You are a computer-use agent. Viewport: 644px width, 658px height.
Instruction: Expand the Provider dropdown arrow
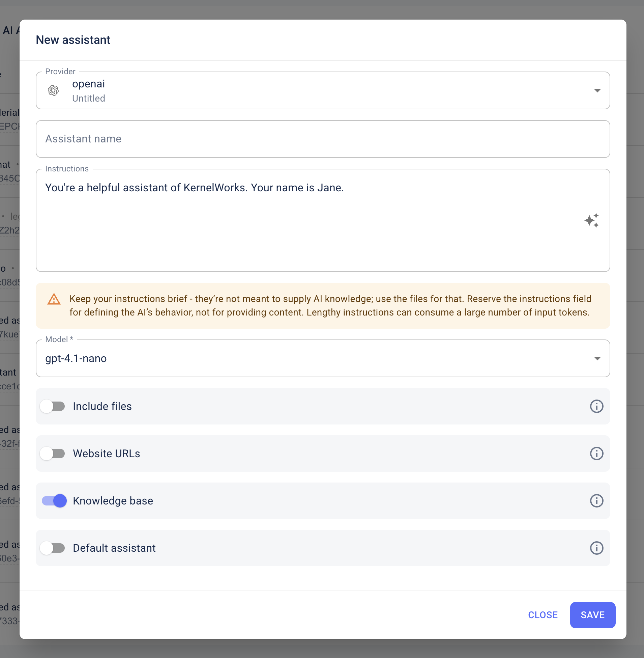point(597,91)
